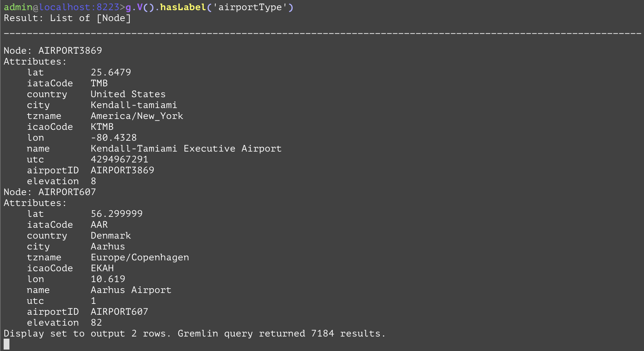Click the name Kendall-Tamiami Executive Airport
The width and height of the screenshot is (644, 351).
(x=186, y=148)
